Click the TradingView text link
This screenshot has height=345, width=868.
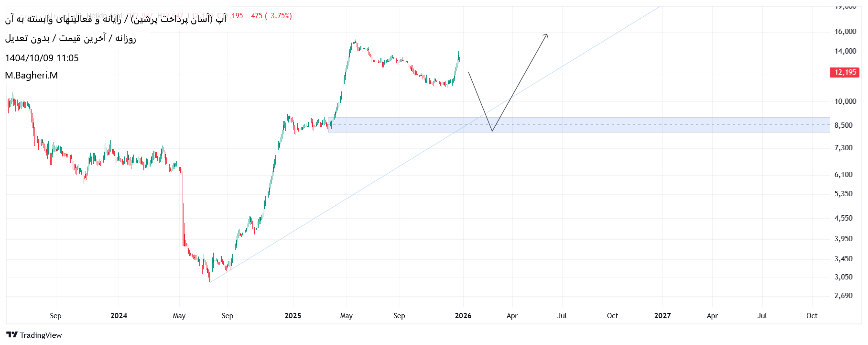tap(41, 335)
